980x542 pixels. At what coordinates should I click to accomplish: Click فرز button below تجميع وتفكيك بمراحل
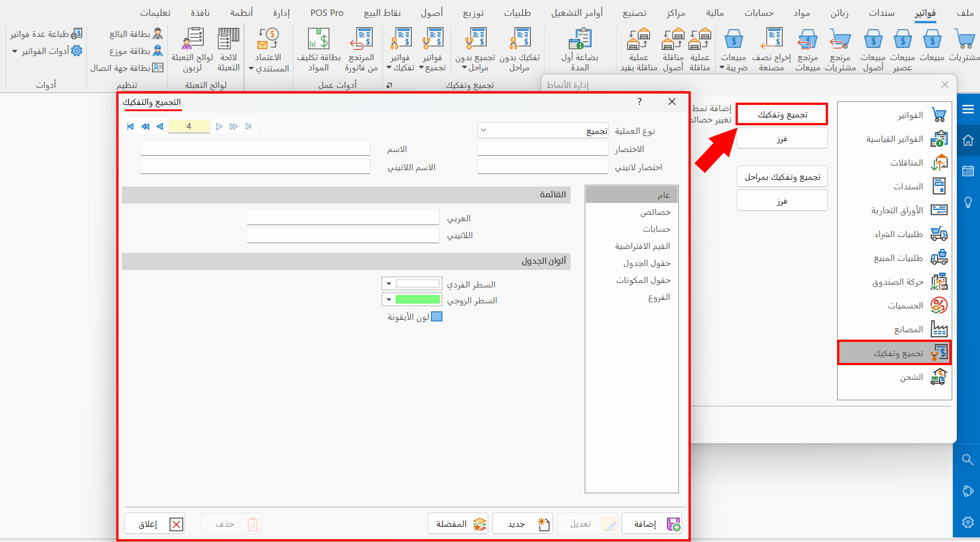[782, 201]
